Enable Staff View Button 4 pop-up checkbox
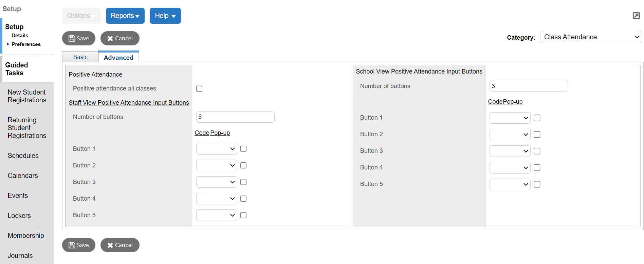Image resolution: width=644 pixels, height=264 pixels. tap(243, 199)
